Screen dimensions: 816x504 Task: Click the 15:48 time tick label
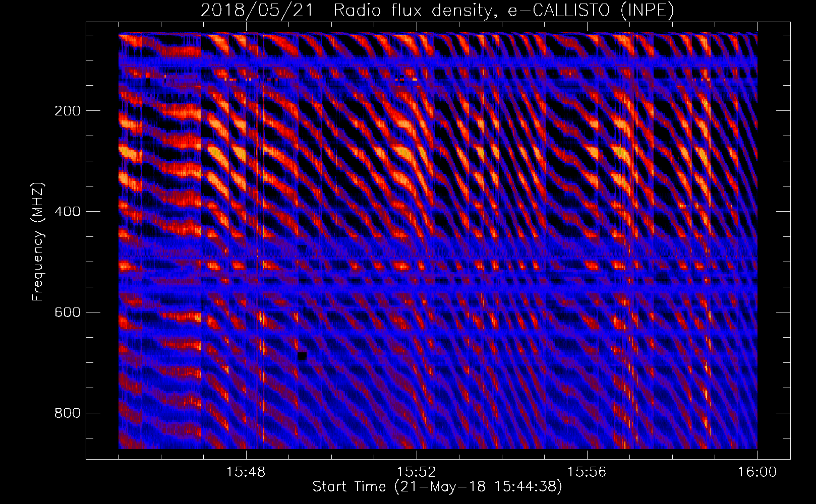pos(246,472)
